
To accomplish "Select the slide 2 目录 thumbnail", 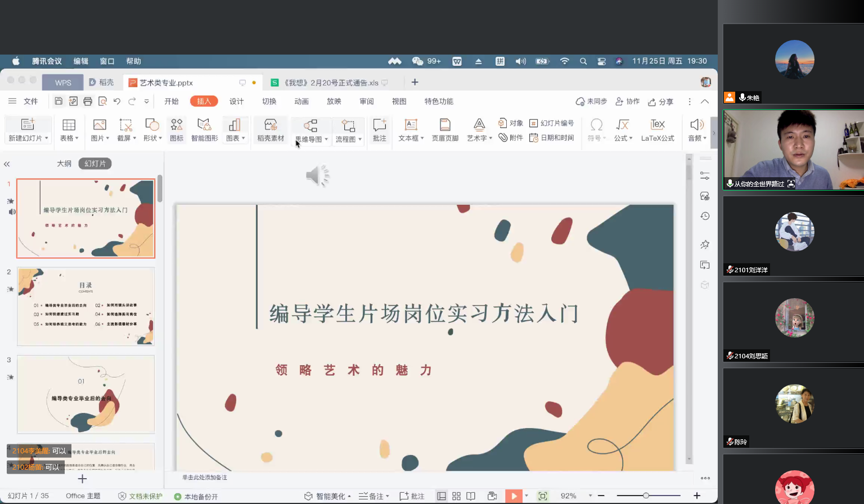I will point(85,307).
